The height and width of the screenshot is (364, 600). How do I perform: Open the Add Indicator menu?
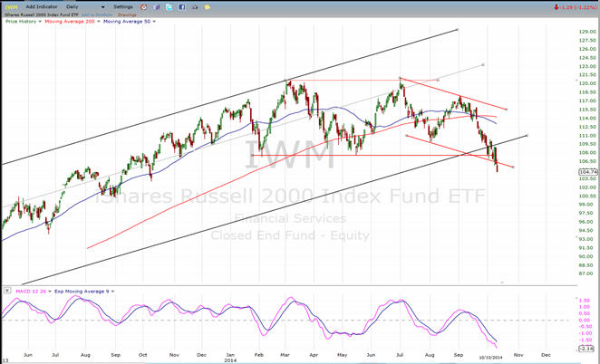click(x=42, y=7)
